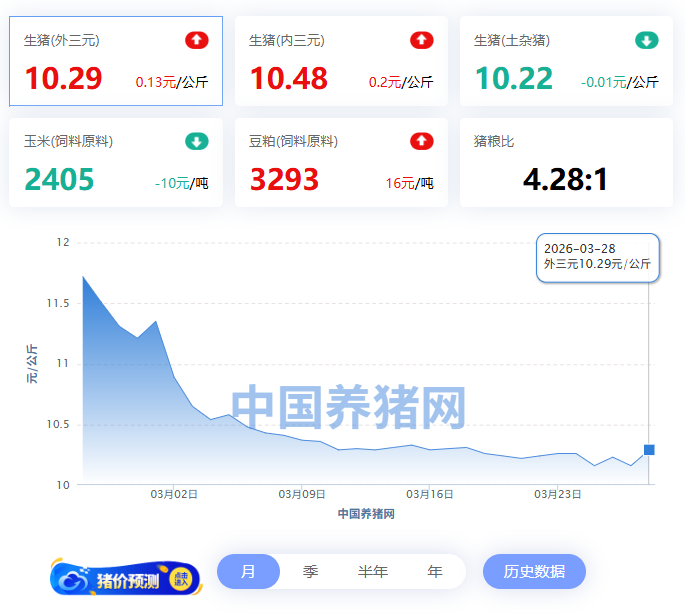This screenshot has height=616, width=685.
Task: Select the 年 time range
Action: tap(435, 572)
